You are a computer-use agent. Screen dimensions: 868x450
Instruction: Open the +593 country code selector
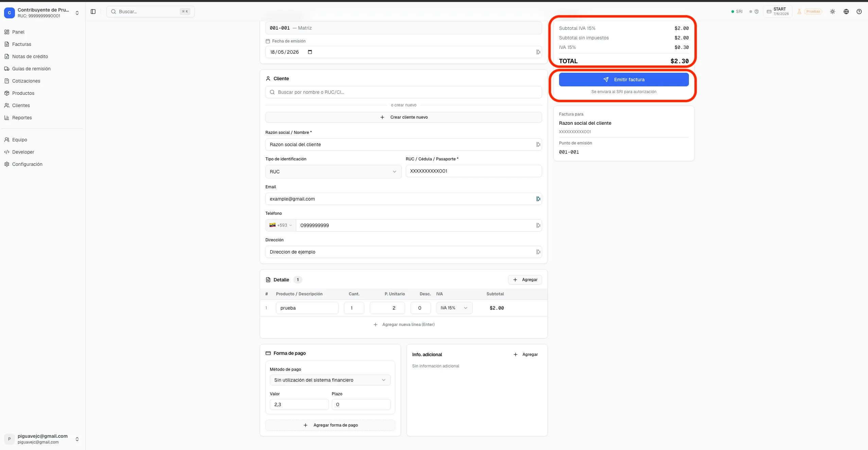pyautogui.click(x=281, y=225)
